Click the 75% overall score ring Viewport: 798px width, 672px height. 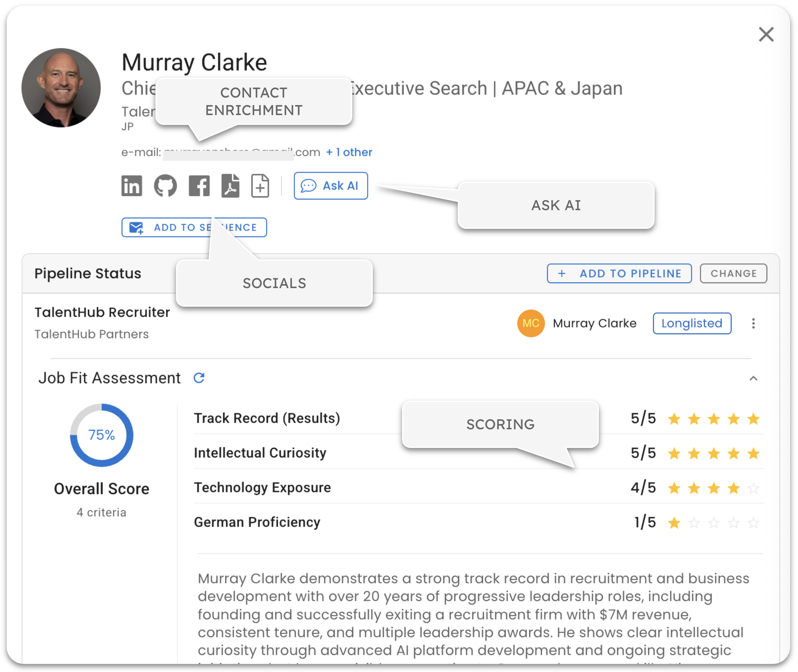coord(102,435)
